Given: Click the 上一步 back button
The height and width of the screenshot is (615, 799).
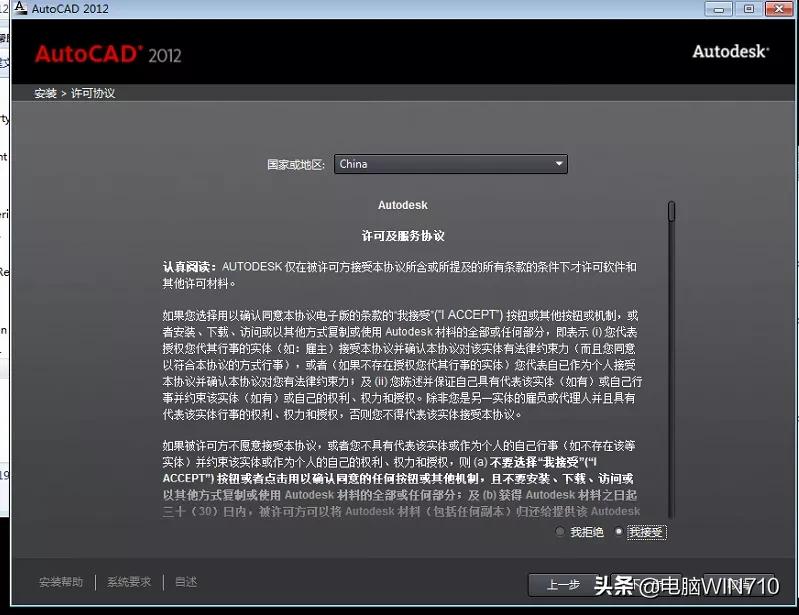Looking at the screenshot, I should pyautogui.click(x=563, y=584).
